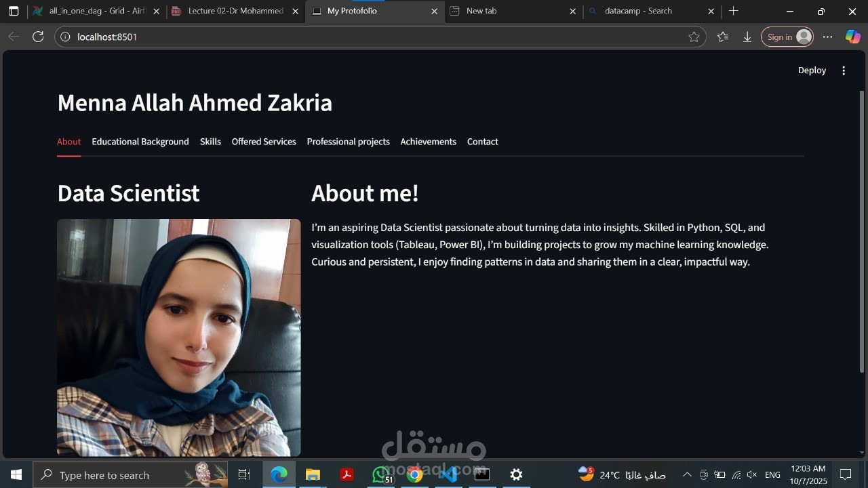This screenshot has height=488, width=868.
Task: Open WhatsApp from the taskbar
Action: tap(381, 474)
